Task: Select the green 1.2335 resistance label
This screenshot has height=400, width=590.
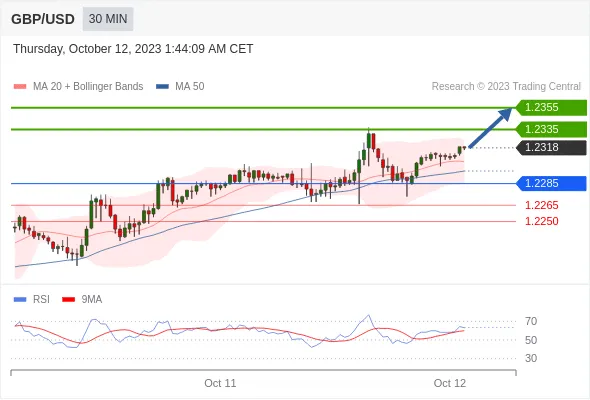Action: pyautogui.click(x=551, y=129)
